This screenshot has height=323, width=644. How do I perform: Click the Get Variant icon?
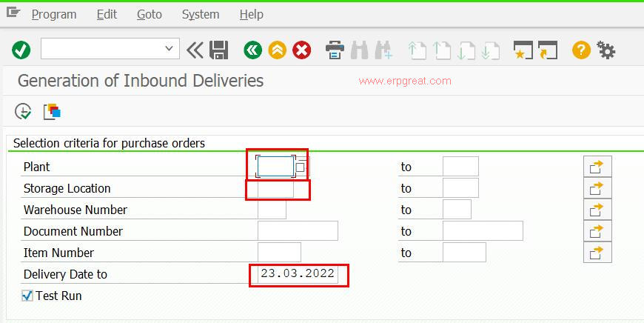[52, 111]
